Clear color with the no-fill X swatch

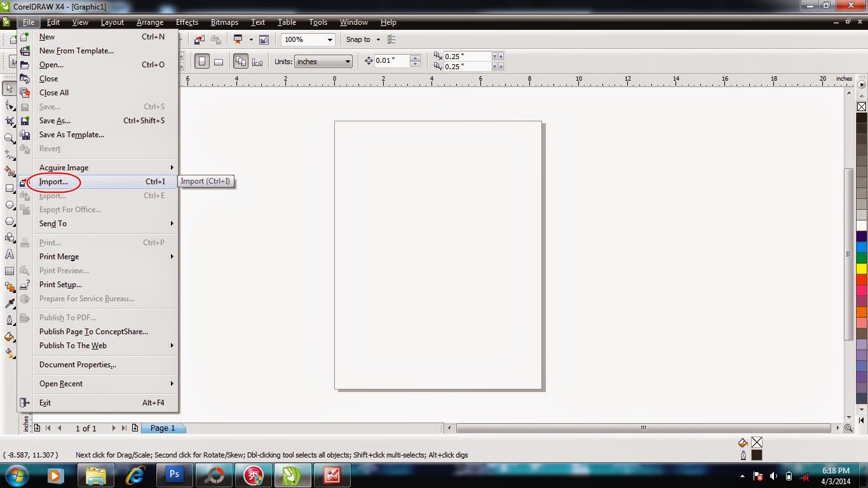point(862,107)
